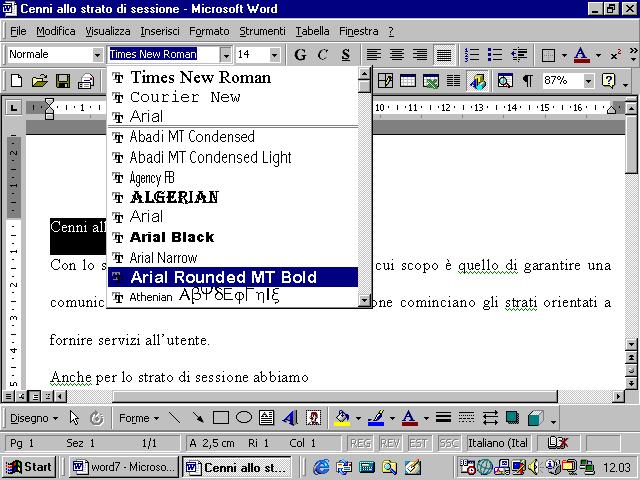
Task: Pick the Select Objects arrow tool
Action: pyautogui.click(x=74, y=418)
